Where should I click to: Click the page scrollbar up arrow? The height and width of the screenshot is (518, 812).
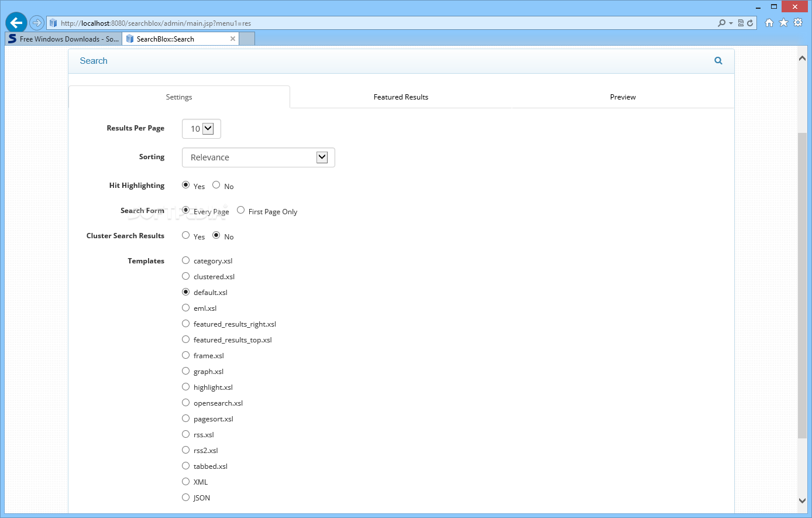802,58
